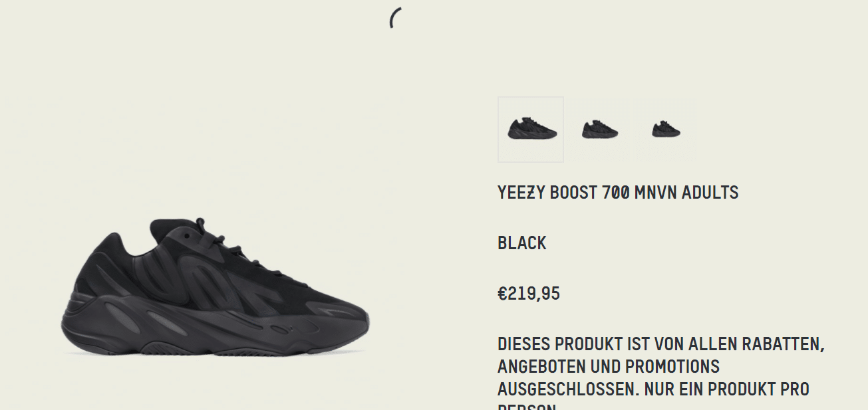Open the large black Yeezy shoe image
This screenshot has height=410, width=868.
click(217, 287)
